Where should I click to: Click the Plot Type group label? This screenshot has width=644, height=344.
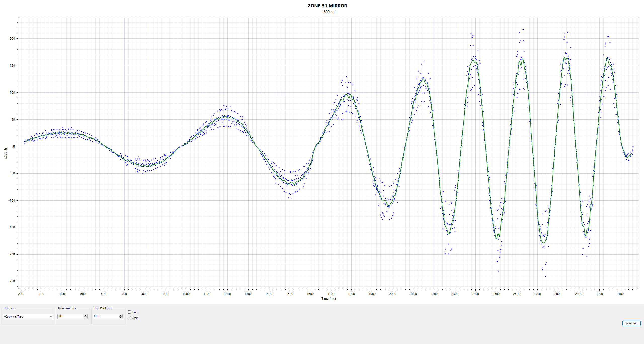point(9,308)
